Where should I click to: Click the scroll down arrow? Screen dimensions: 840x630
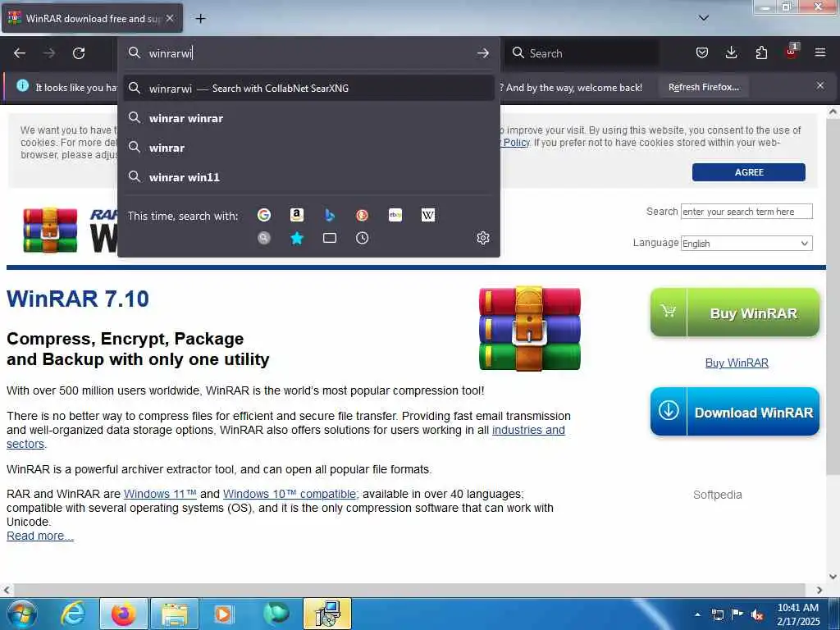tap(833, 577)
